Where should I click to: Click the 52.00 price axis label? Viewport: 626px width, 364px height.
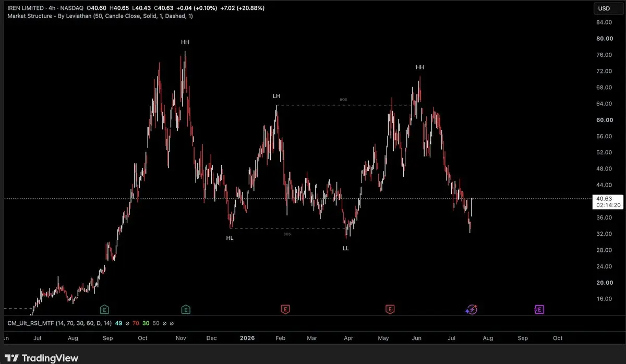(x=604, y=152)
